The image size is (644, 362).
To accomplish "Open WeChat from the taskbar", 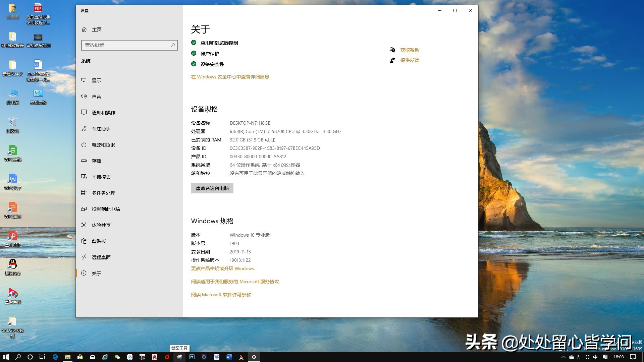I will (117, 357).
